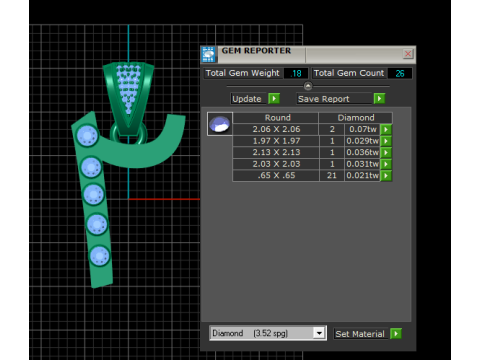This screenshot has width=480, height=360.
Task: Select the bottom round gem on the pendant bar
Action: 99,256
